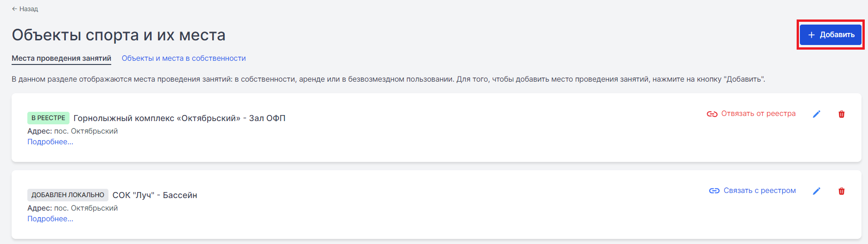Image resolution: width=868 pixels, height=244 pixels.
Task: Click the green В РЕЕСТРЕ badge
Action: 48,118
